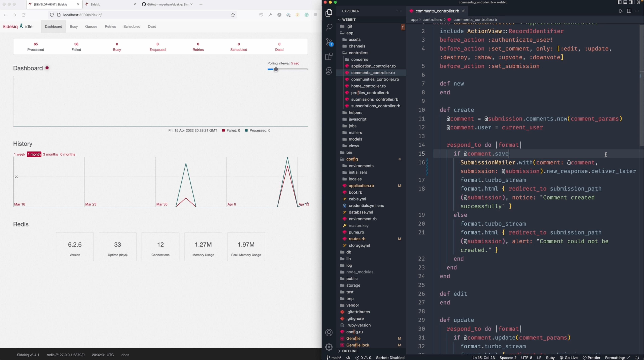Click the 36 Failed stat

(76, 47)
